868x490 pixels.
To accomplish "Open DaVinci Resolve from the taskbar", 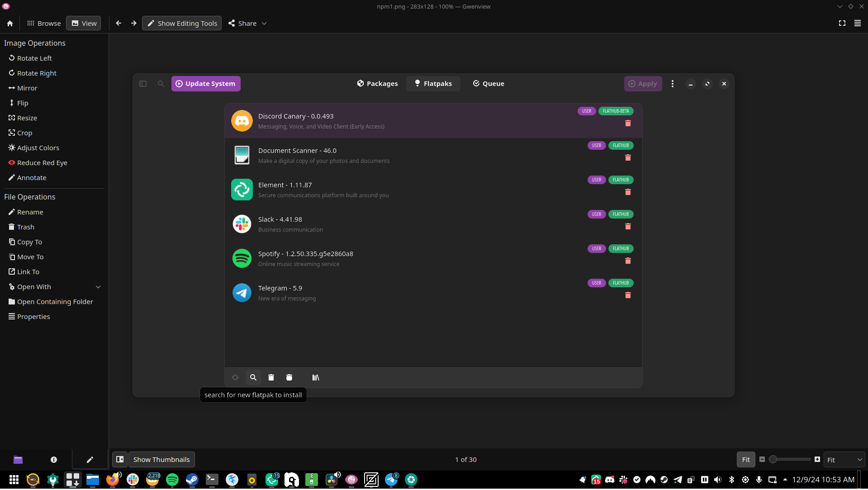I will pos(332,480).
